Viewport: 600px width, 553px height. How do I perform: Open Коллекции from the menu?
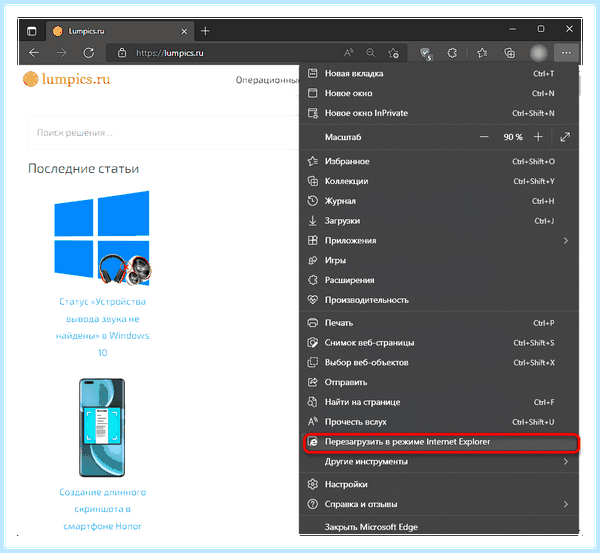[x=439, y=181]
